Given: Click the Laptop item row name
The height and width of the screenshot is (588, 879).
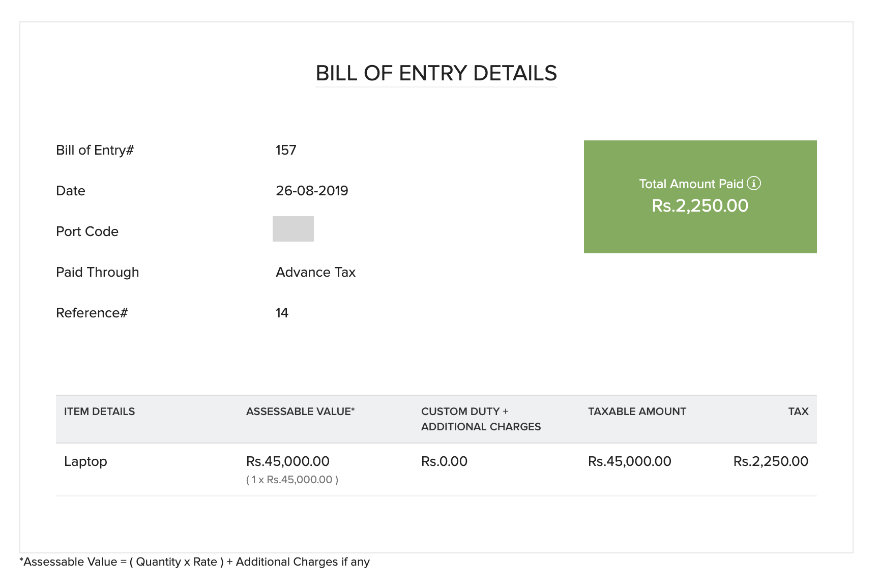Looking at the screenshot, I should 85,461.
